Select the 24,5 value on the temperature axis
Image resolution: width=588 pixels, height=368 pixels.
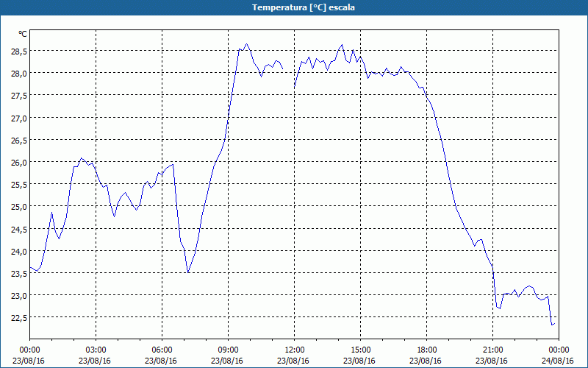point(19,230)
